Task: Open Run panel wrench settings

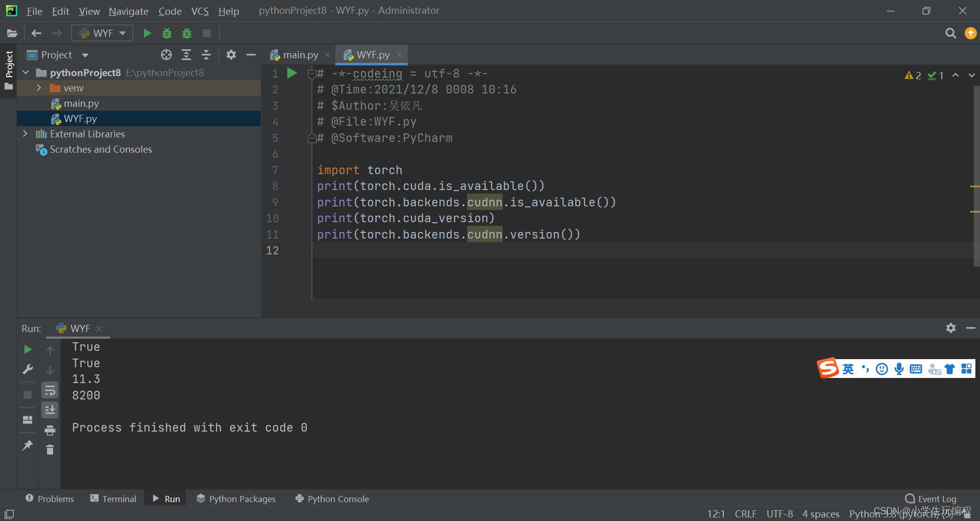Action: pyautogui.click(x=28, y=369)
